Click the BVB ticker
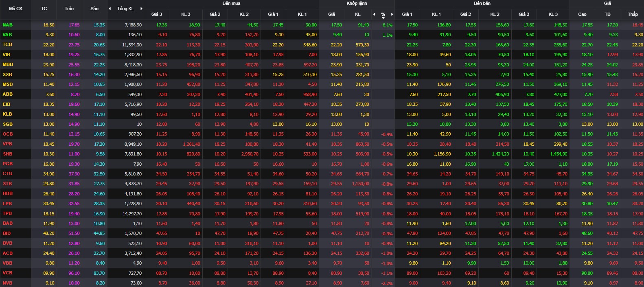644x287 pixels. 7,243
